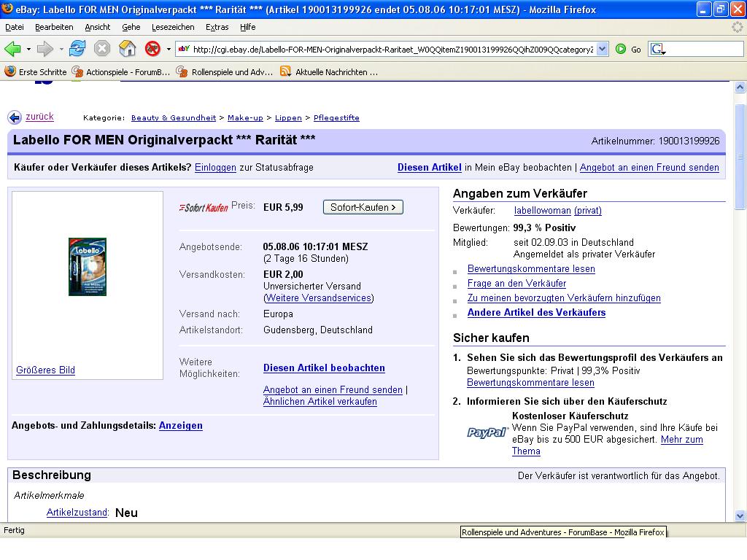Click the browser Forward arrow button
Viewport: 747px width, 560px height.
(x=44, y=49)
